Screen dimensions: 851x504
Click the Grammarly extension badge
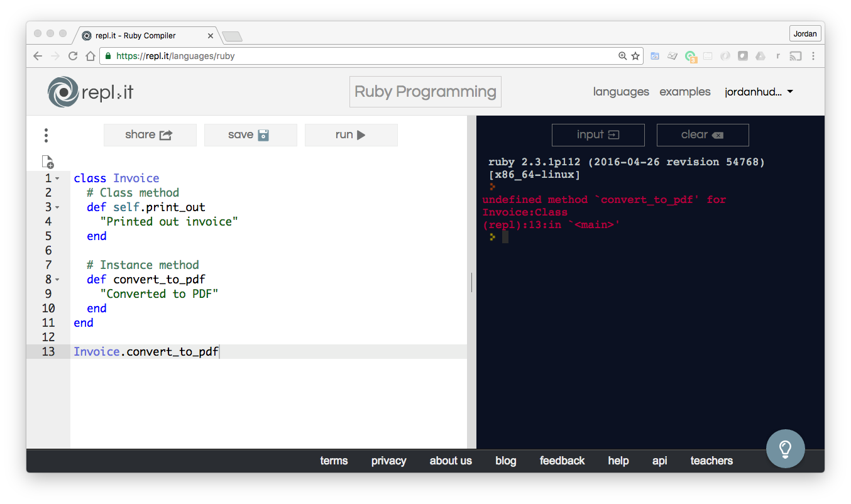coord(691,56)
